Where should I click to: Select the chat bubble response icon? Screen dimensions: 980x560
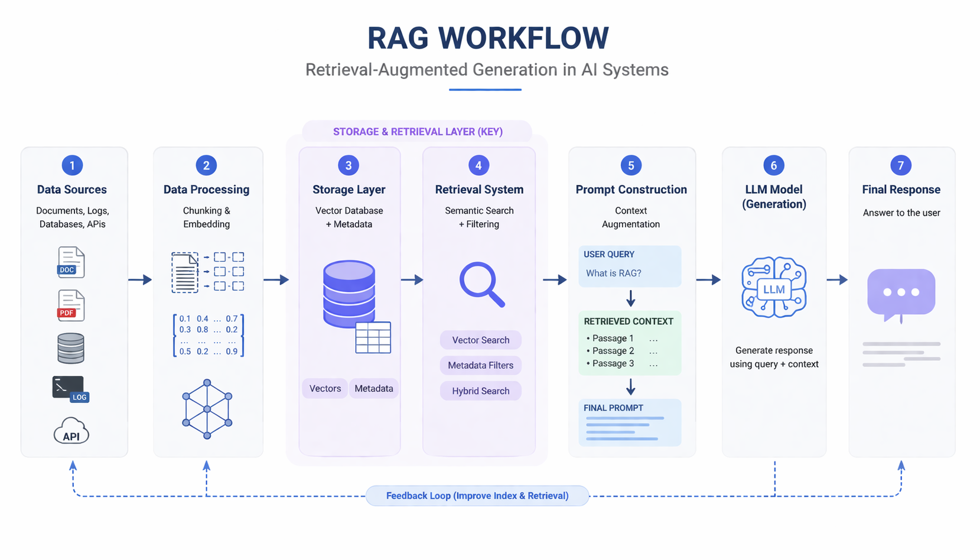pos(901,294)
